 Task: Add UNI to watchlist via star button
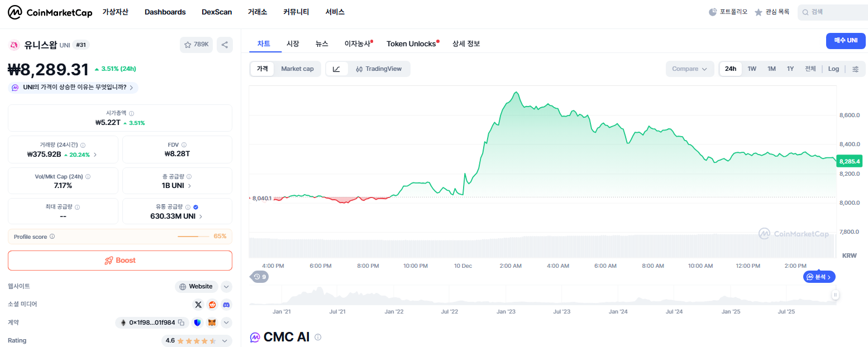tap(196, 45)
